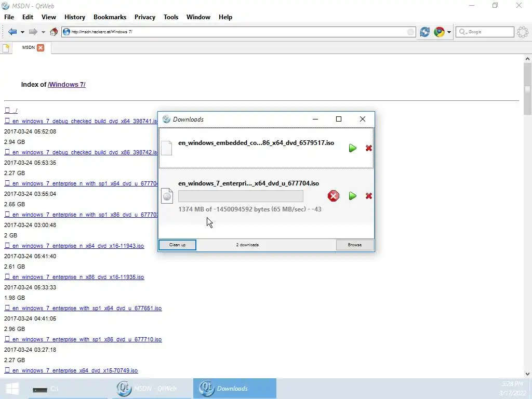This screenshot has width=532, height=399.
Task: Click the page scrollbar down arrow
Action: (527, 374)
